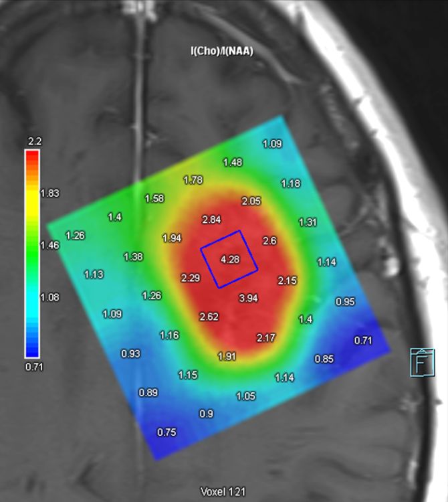Click the 1.46 scale tick label
This screenshot has width=448, height=502.
pos(50,245)
